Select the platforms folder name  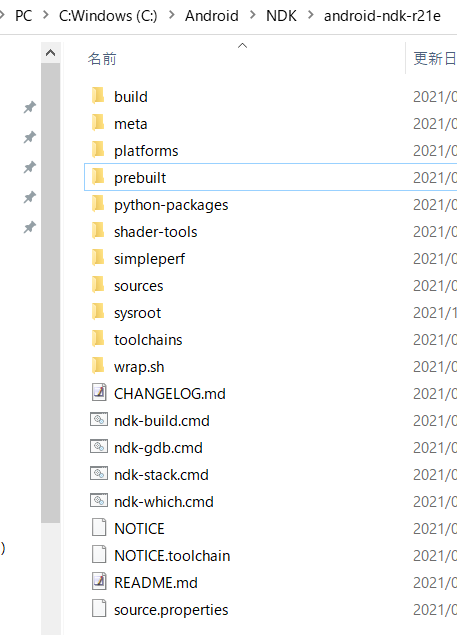tap(146, 151)
